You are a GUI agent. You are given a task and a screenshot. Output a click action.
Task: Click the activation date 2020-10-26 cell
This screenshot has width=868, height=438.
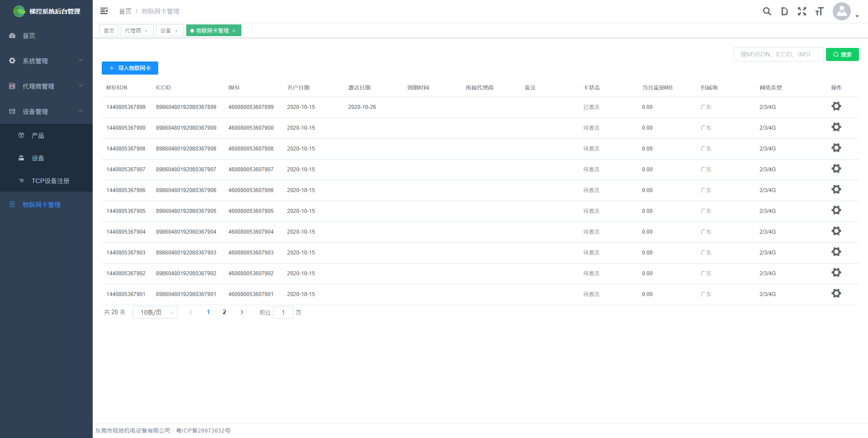362,107
